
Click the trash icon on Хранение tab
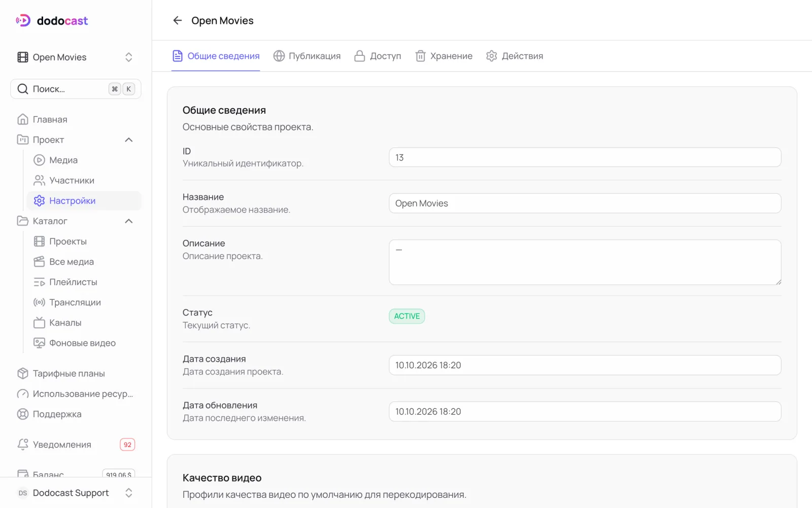click(x=420, y=56)
